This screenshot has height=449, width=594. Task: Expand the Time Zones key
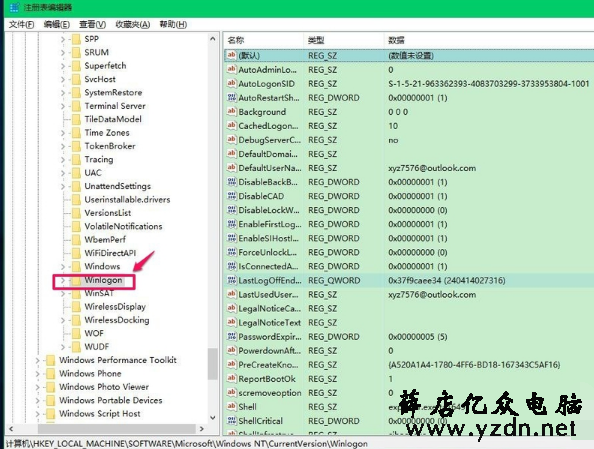click(63, 133)
